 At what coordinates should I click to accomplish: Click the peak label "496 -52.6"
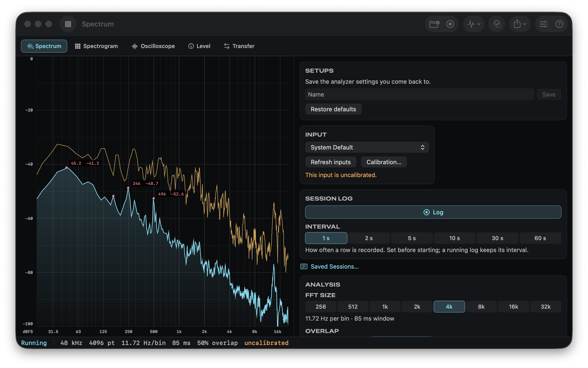(x=171, y=194)
